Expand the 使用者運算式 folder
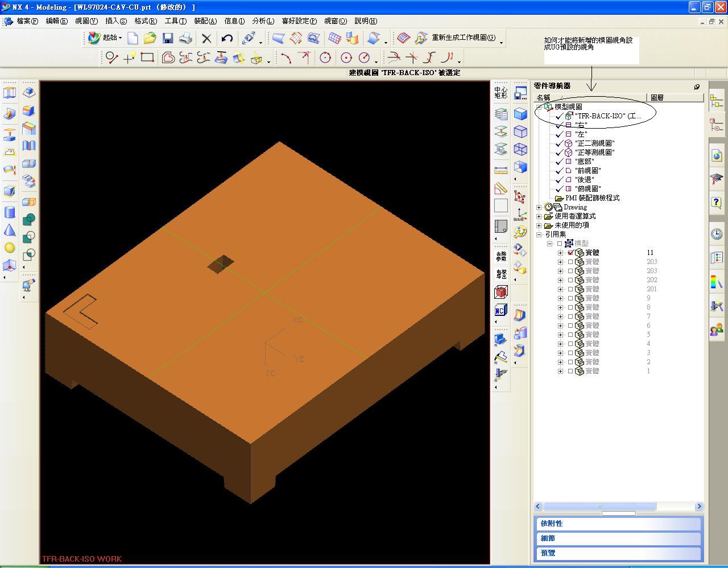728x568 pixels. 539,216
